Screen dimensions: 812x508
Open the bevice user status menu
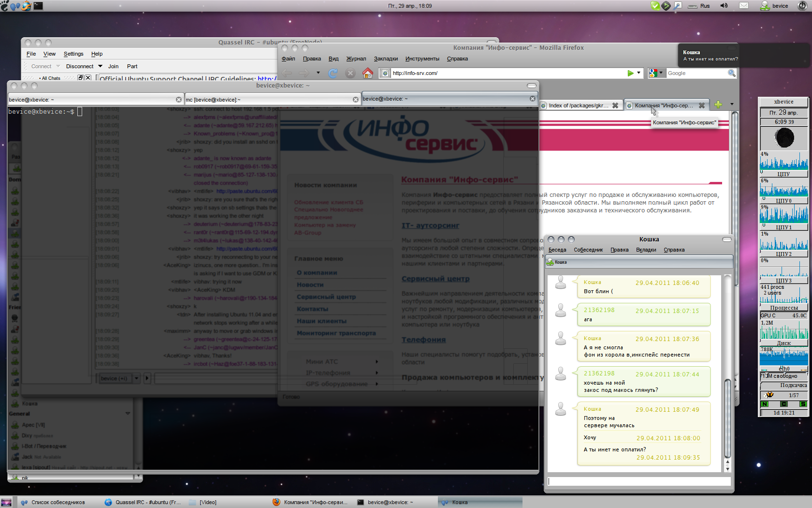click(x=774, y=6)
